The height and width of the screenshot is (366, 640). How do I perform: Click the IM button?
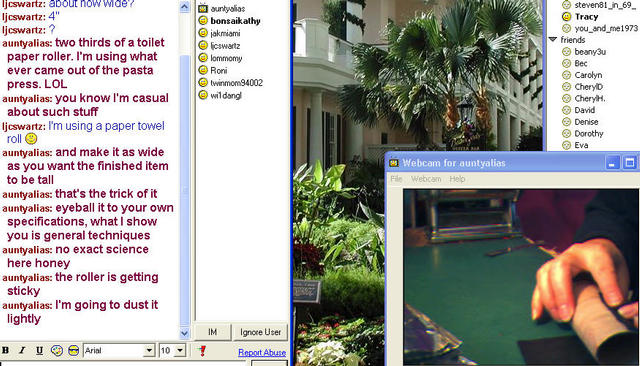click(x=212, y=332)
